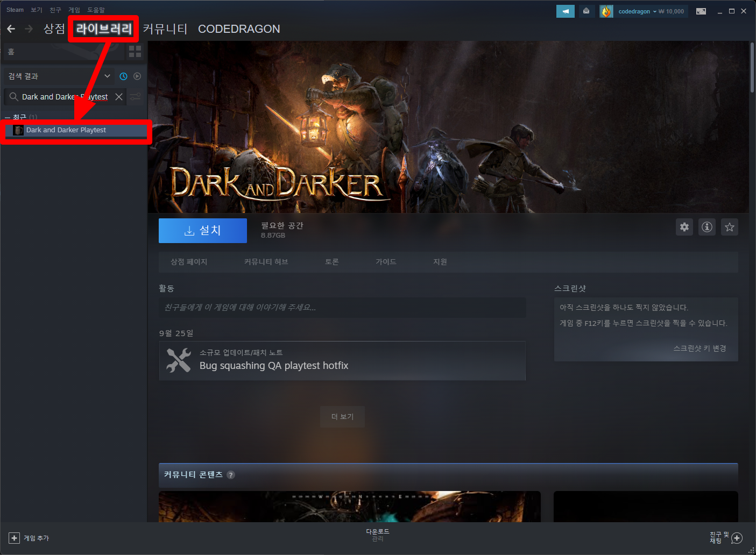Open the 커뮤니티 tab
The width and height of the screenshot is (756, 555).
[x=165, y=29]
